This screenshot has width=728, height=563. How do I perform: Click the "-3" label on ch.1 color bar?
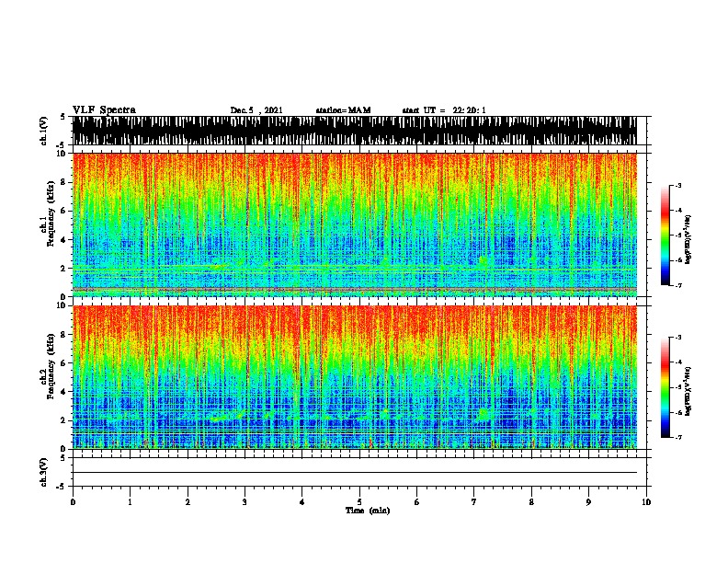click(677, 185)
